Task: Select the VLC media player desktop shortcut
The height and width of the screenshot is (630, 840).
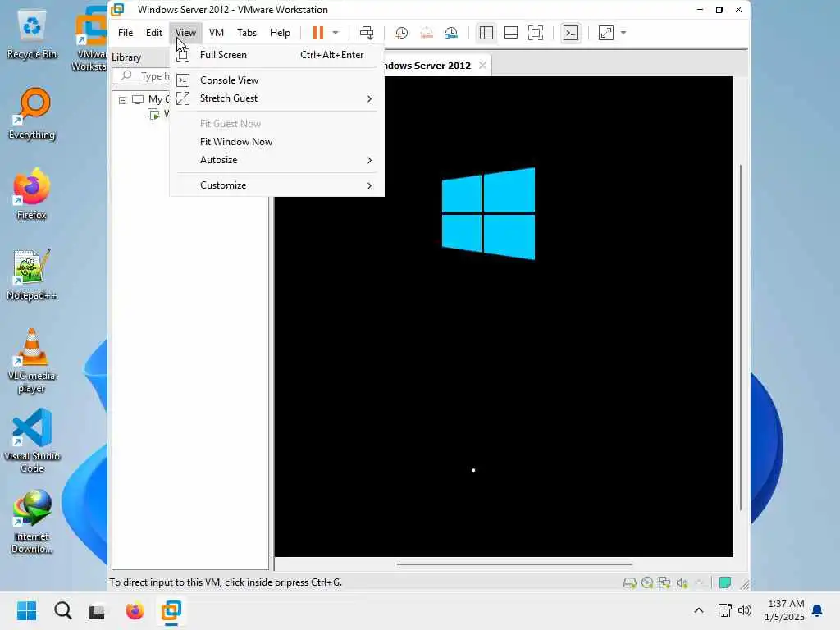Action: tap(32, 361)
